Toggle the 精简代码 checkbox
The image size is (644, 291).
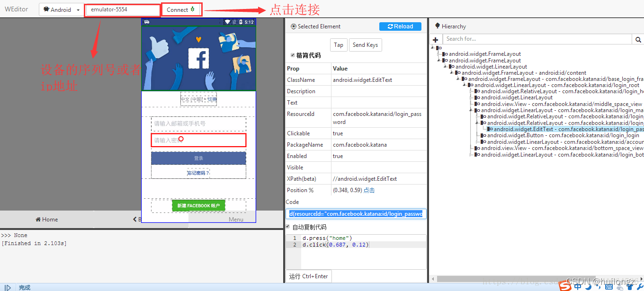pyautogui.click(x=293, y=55)
